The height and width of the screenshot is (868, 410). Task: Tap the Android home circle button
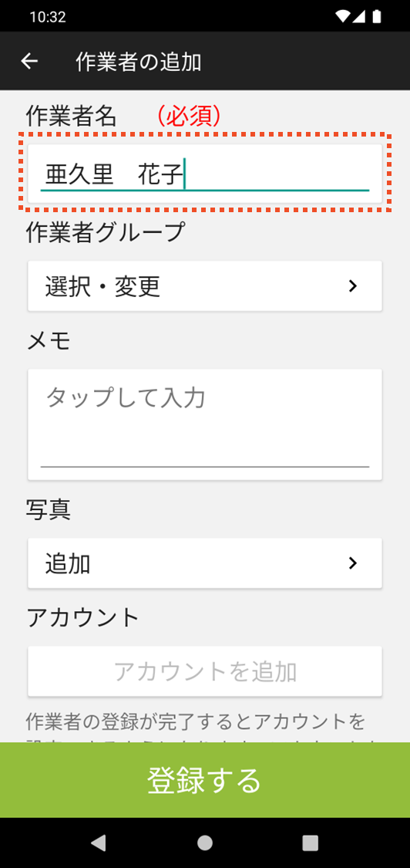(205, 842)
